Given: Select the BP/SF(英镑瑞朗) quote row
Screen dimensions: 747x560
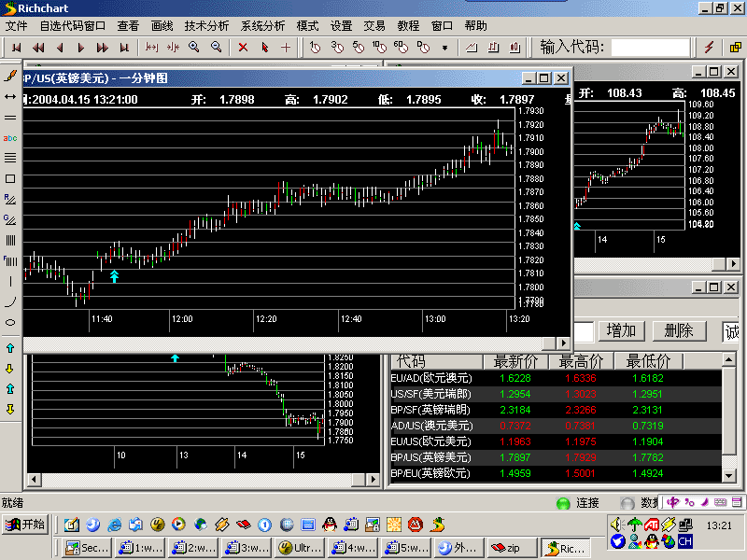Looking at the screenshot, I should tap(556, 410).
